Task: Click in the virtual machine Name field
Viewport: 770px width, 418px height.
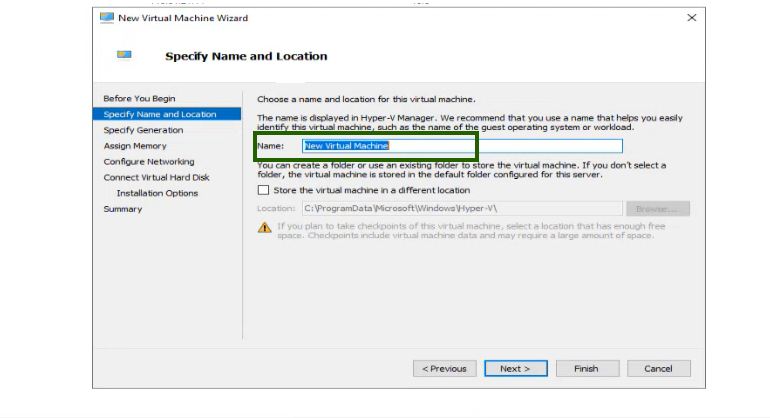Action: (x=461, y=146)
